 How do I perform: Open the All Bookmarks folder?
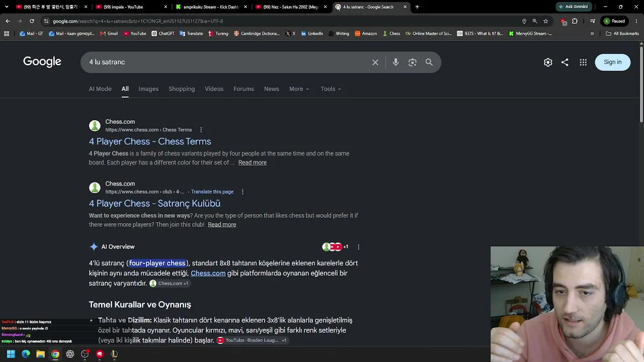point(622,34)
